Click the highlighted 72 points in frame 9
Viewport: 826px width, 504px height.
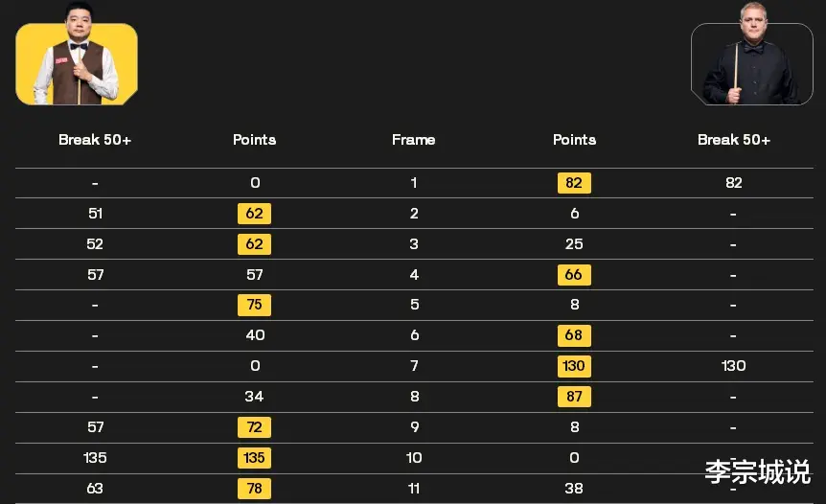[x=255, y=427]
